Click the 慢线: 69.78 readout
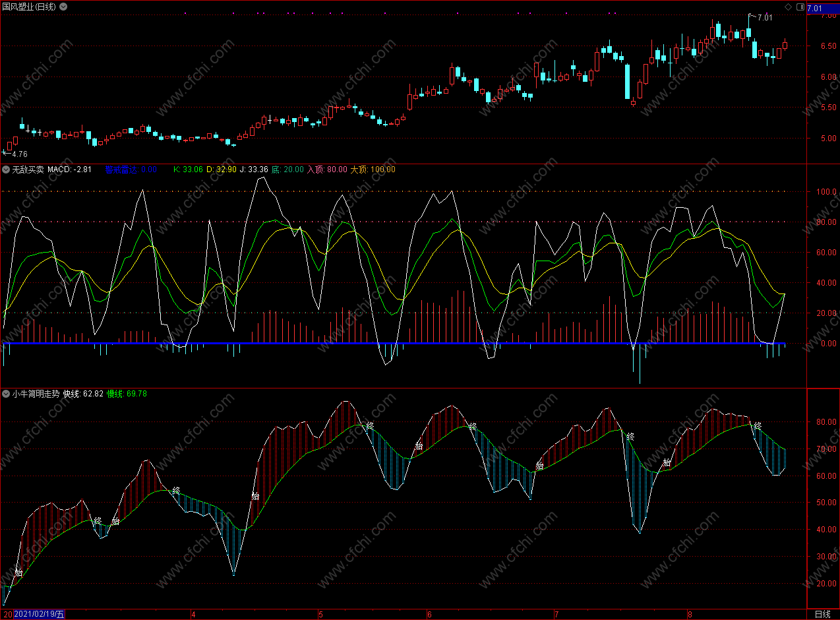Image resolution: width=840 pixels, height=620 pixels. [127, 394]
